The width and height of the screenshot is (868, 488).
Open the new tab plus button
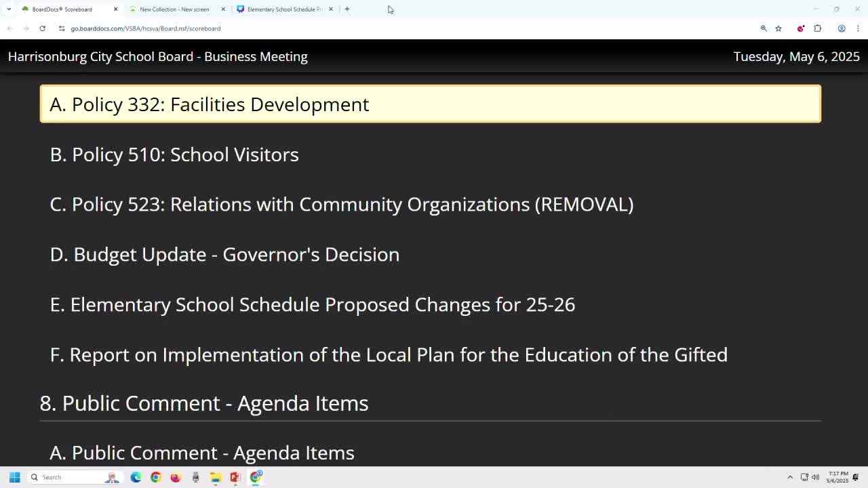pos(347,9)
